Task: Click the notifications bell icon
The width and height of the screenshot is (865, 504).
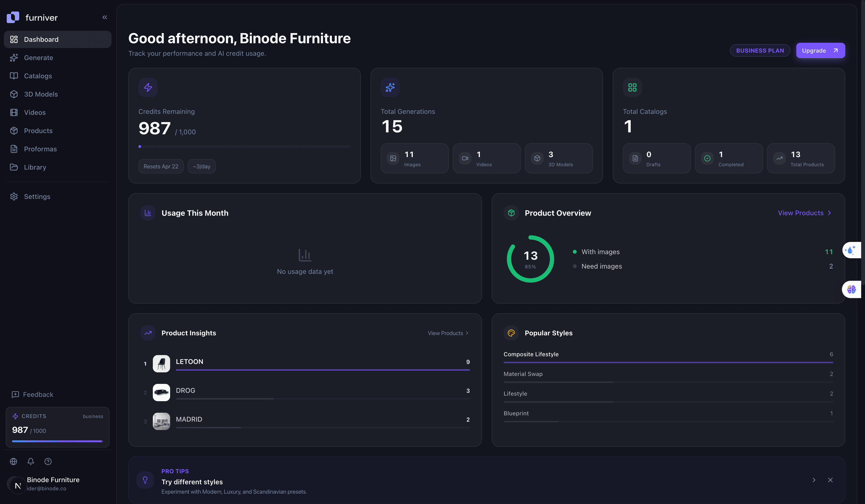Action: pyautogui.click(x=31, y=461)
